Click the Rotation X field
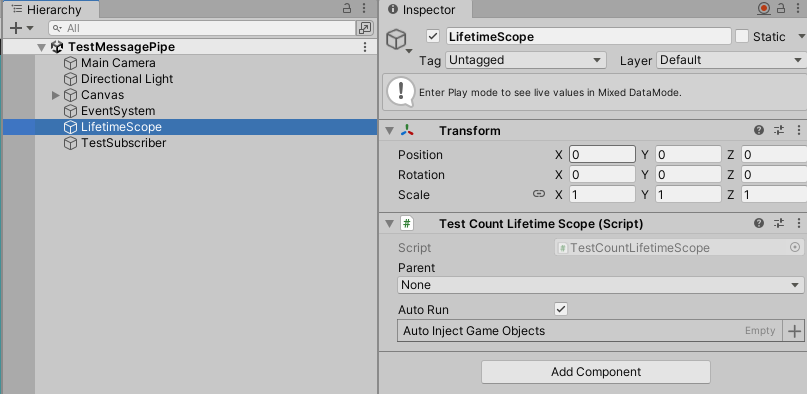The height and width of the screenshot is (394, 807). (x=602, y=175)
